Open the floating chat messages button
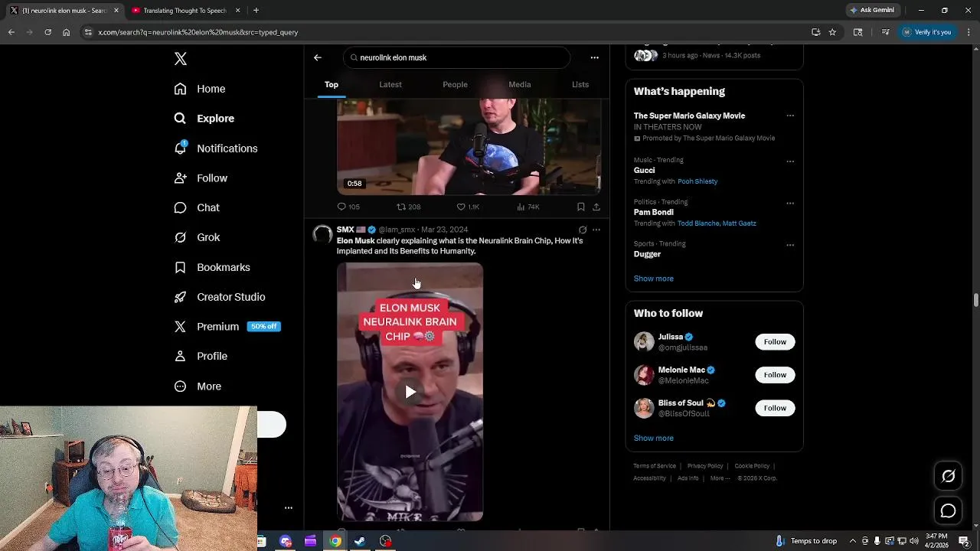This screenshot has height=551, width=980. pos(948,510)
